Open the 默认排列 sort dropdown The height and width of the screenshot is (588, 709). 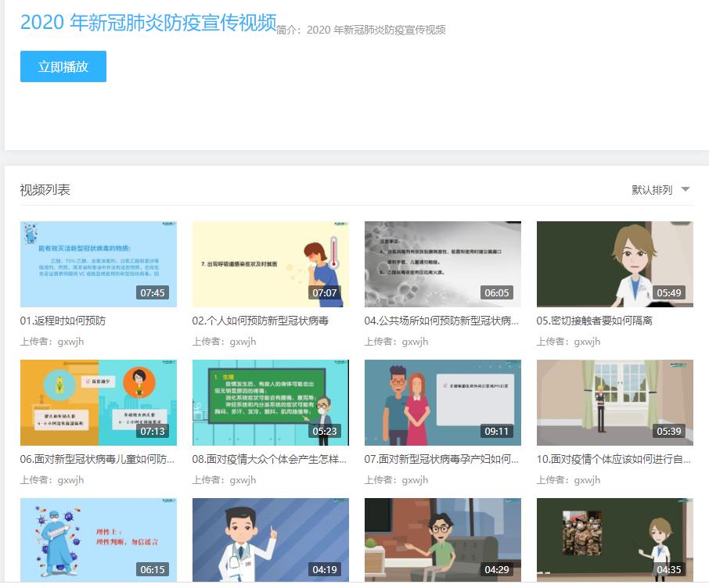652,190
